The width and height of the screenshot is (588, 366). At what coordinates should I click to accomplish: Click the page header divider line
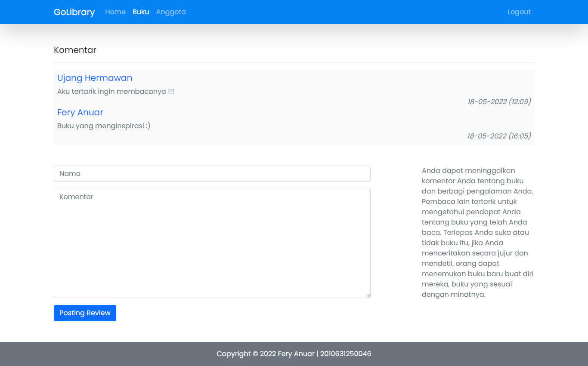pos(294,61)
